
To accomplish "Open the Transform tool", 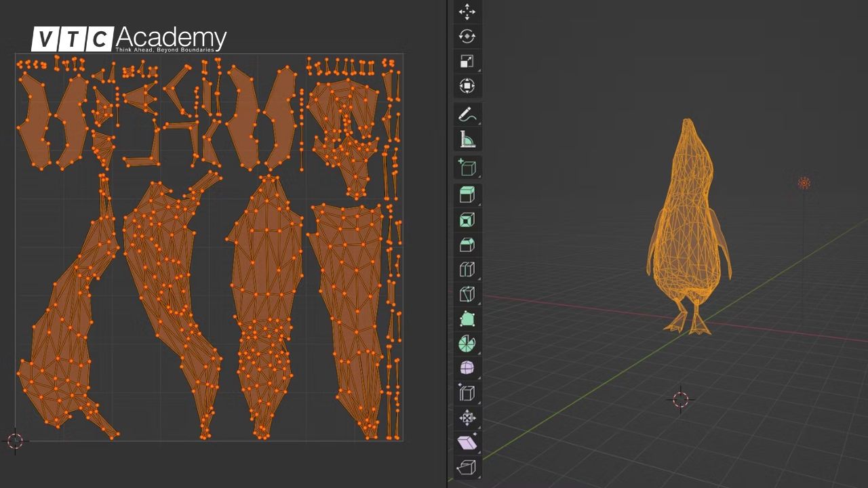I will click(x=467, y=85).
